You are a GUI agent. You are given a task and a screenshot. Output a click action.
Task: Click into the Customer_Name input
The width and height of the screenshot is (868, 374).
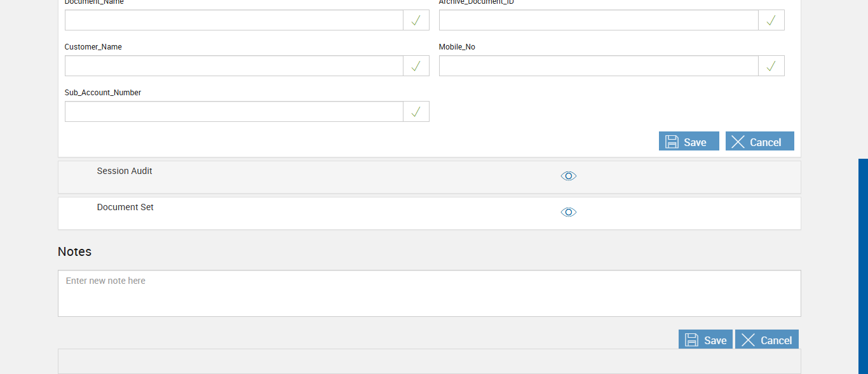[234, 66]
